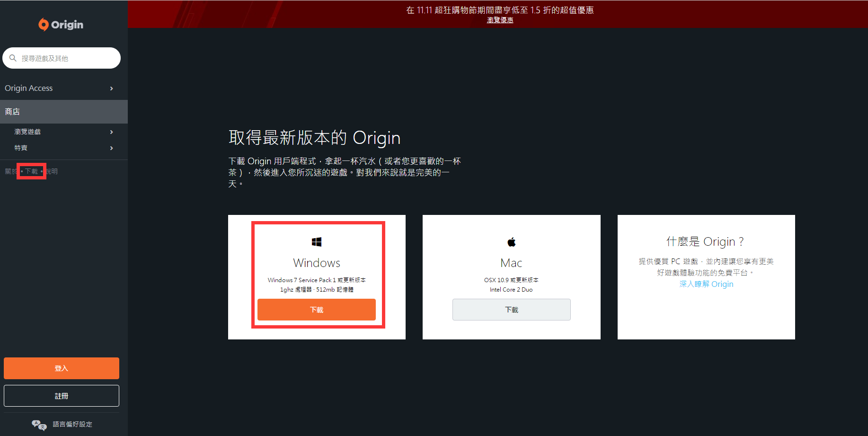Image resolution: width=868 pixels, height=436 pixels.
Task: Open 語言偏好設定 language settings
Action: pyautogui.click(x=72, y=424)
